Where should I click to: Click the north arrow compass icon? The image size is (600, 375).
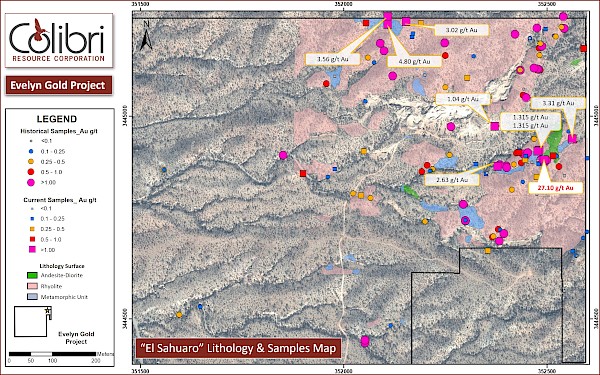click(146, 36)
